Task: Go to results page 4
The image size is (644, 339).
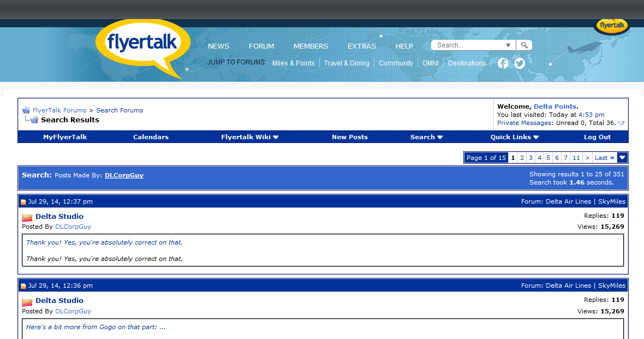Action: click(539, 157)
